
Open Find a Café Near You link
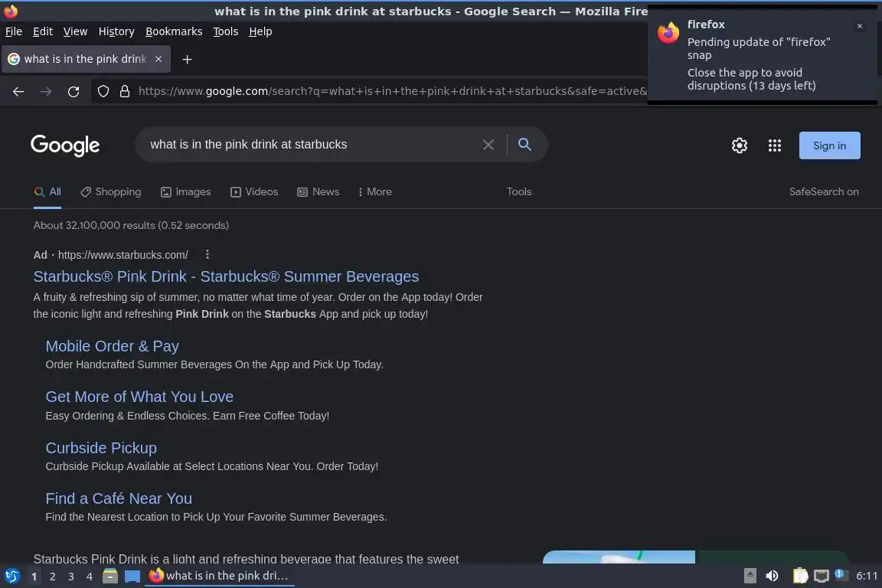(119, 498)
